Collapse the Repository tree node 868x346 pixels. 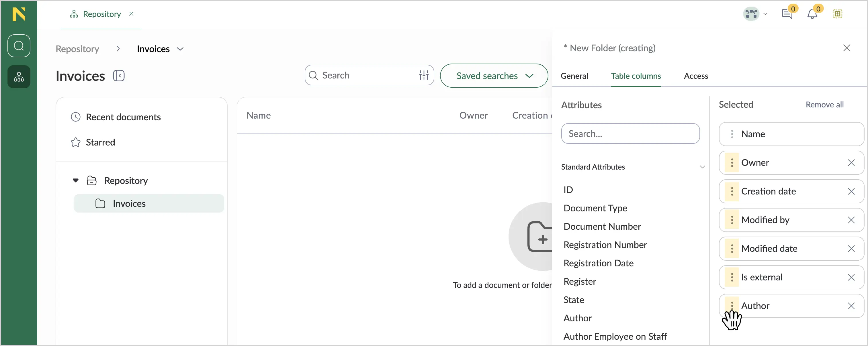click(x=75, y=181)
